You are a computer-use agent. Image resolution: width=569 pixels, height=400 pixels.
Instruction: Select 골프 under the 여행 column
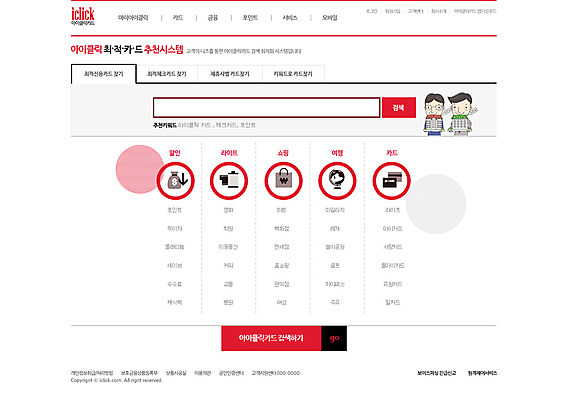pyautogui.click(x=335, y=265)
